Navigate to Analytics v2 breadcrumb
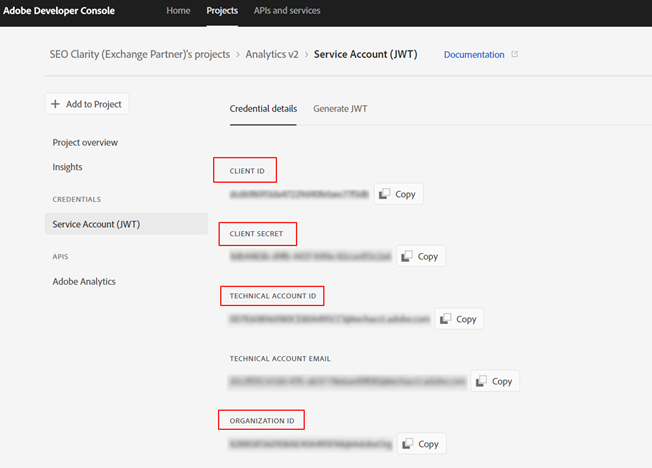 272,54
